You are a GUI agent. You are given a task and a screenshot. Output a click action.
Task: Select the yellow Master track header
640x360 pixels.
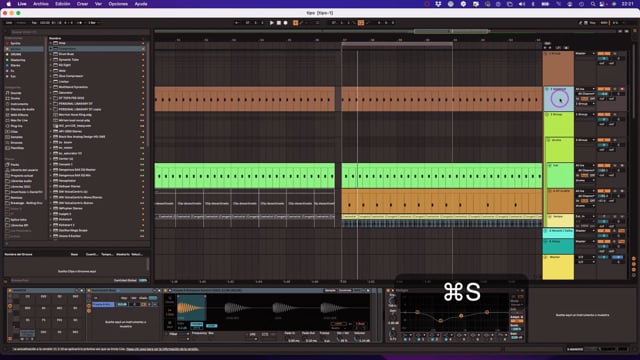tap(558, 268)
